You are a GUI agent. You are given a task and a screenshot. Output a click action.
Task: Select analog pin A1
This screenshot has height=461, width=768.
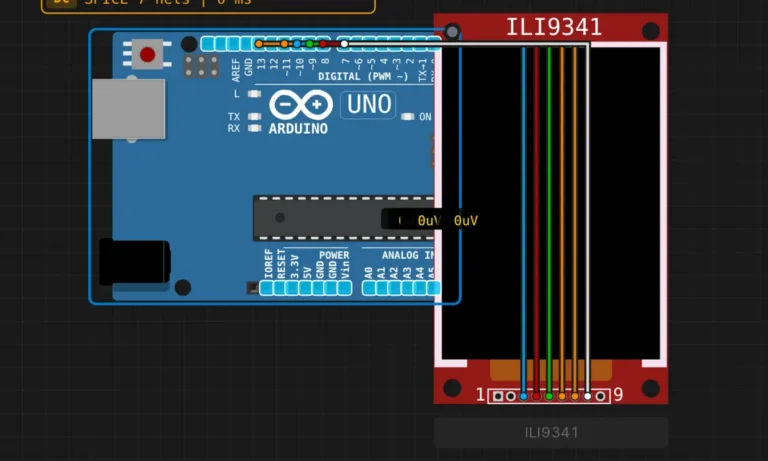382,288
